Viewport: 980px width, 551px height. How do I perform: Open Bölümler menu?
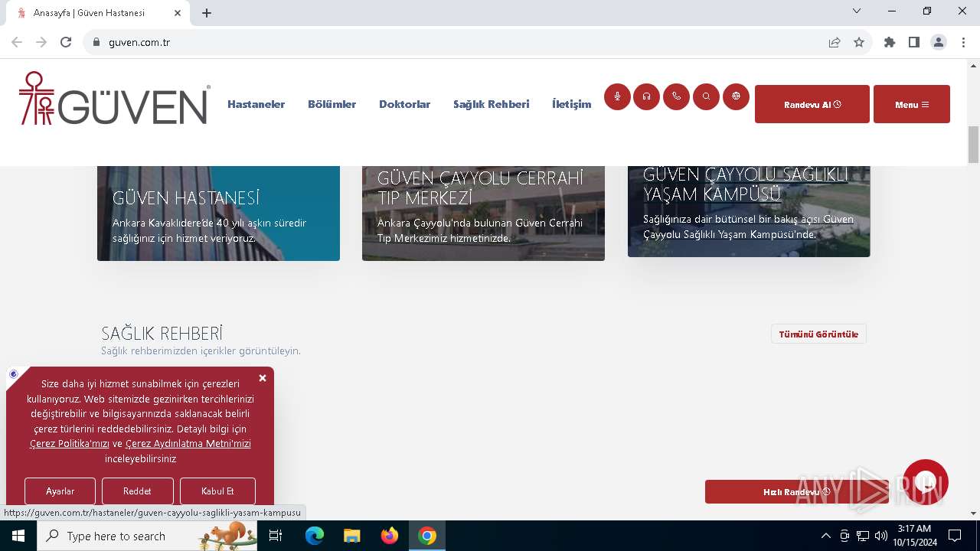coord(332,104)
